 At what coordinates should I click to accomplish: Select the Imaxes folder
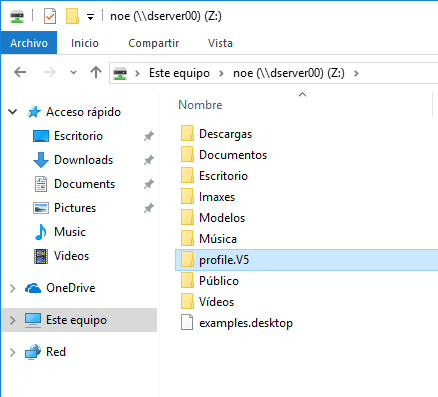(x=217, y=197)
